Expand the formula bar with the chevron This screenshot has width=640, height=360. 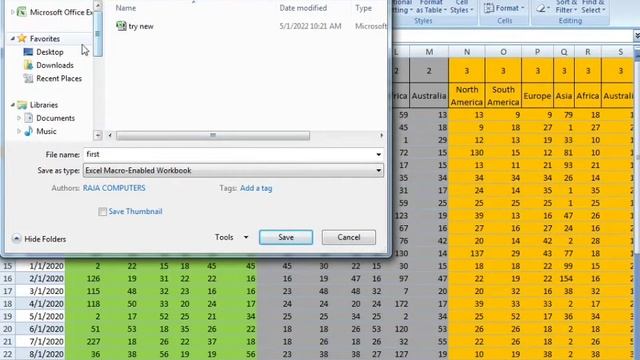(637, 36)
